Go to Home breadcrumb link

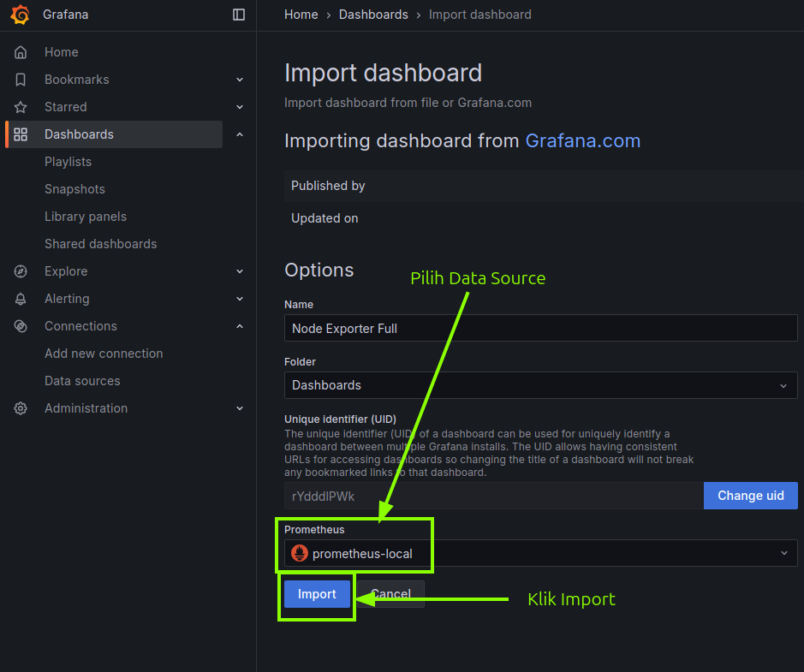pos(301,15)
